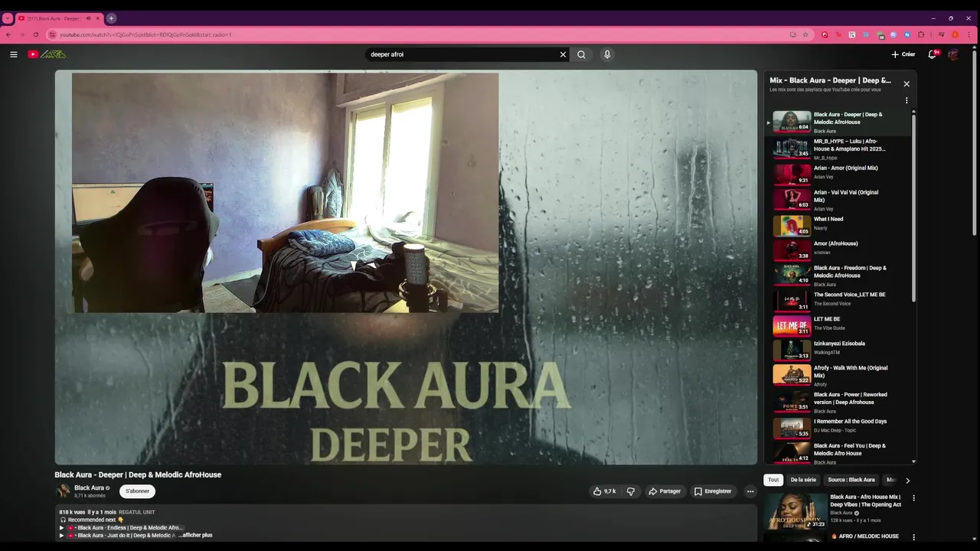Play MR_B_HYPE - Luku from the playlist
This screenshot has height=551, width=980.
[840, 148]
